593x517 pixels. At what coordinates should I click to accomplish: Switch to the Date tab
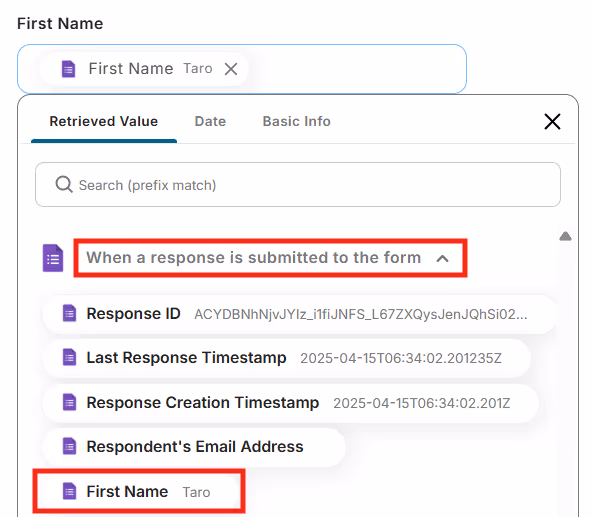(210, 121)
